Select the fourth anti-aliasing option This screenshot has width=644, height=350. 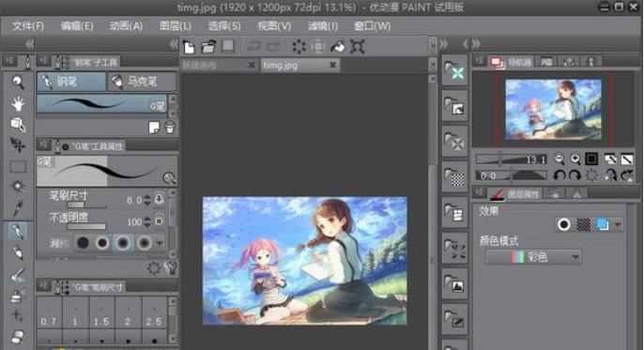144,243
